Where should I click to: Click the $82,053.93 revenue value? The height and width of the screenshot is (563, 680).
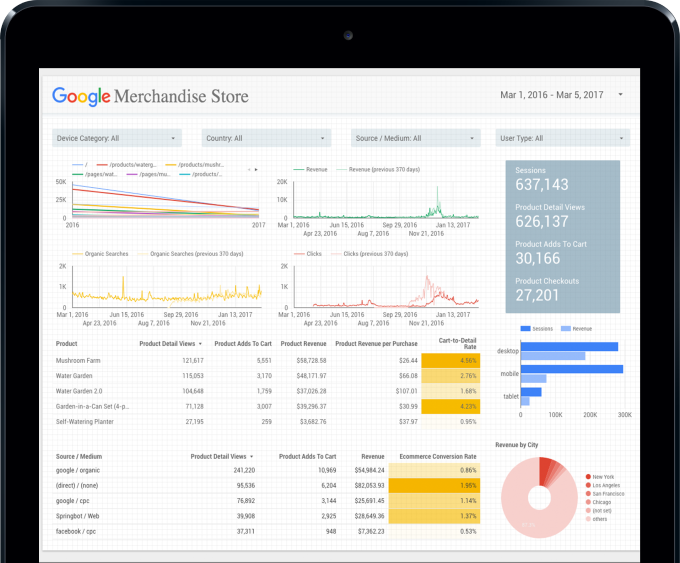[x=369, y=485]
